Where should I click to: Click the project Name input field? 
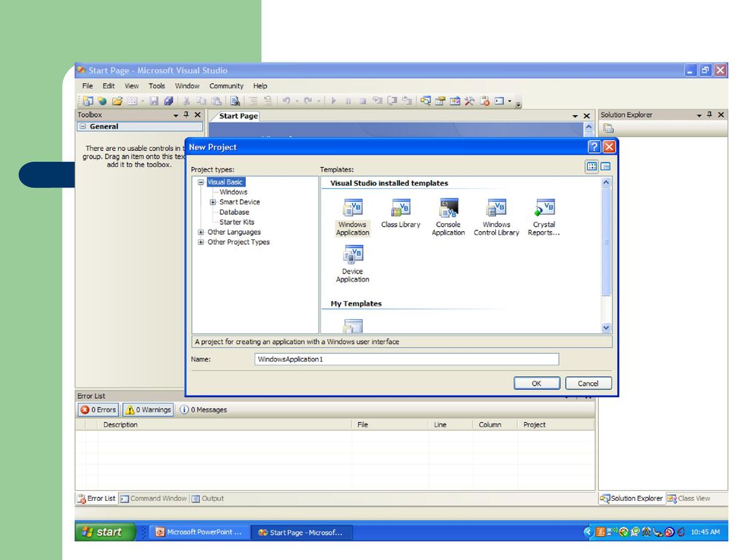pyautogui.click(x=407, y=359)
